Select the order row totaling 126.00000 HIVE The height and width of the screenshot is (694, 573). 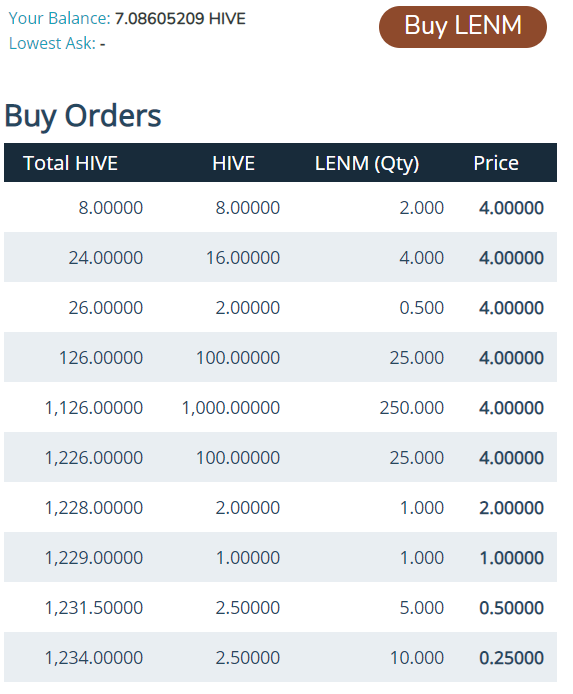(x=280, y=357)
